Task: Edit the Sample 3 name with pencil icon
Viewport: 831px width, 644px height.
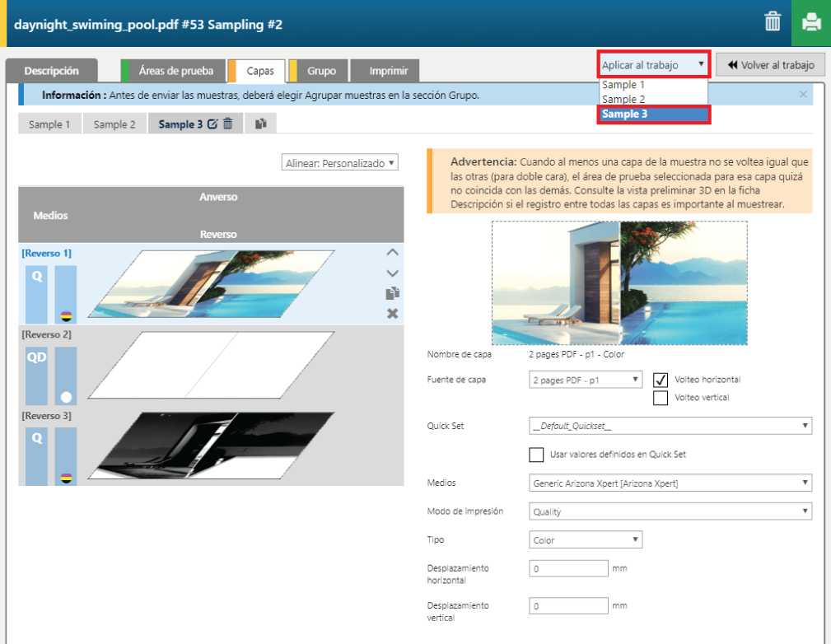Action: tap(212, 124)
